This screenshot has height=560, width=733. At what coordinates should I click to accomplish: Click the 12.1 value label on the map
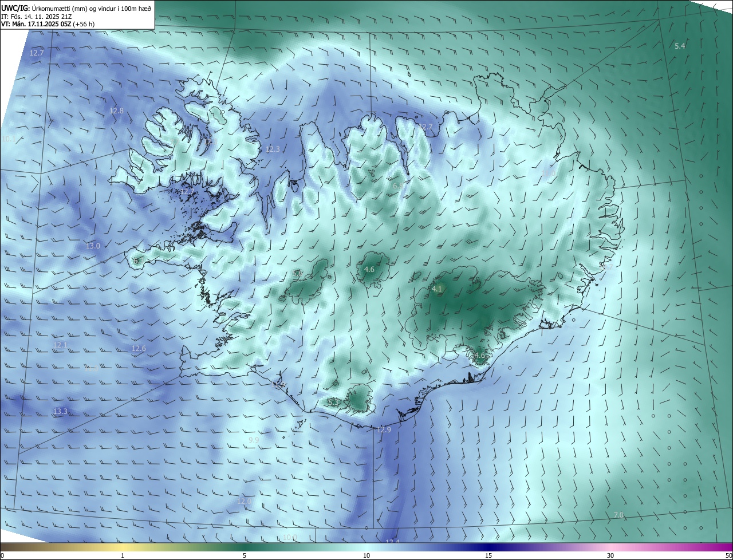(60, 345)
